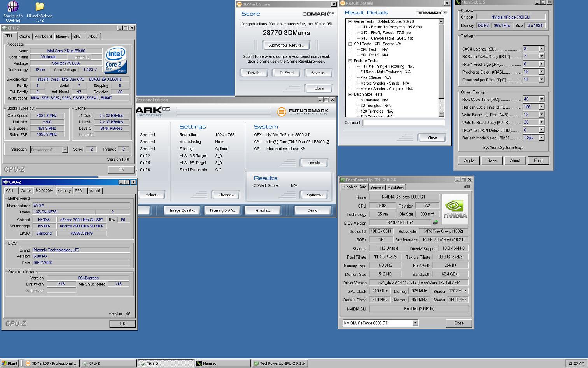Screen dimensions: 588x368
Task: Switch to 3DMark05 Professional taskbar item
Action: tap(51, 363)
